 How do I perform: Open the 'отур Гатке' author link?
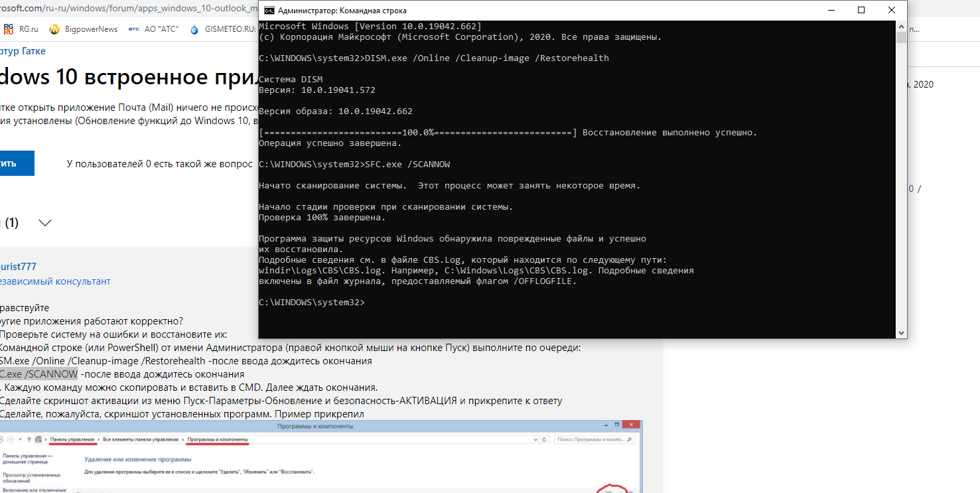pos(23,51)
